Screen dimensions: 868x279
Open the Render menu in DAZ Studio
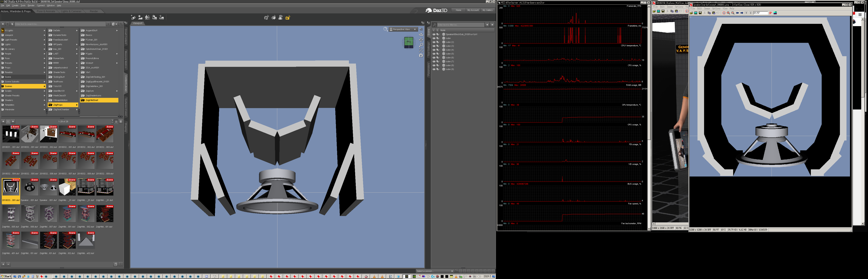31,6
